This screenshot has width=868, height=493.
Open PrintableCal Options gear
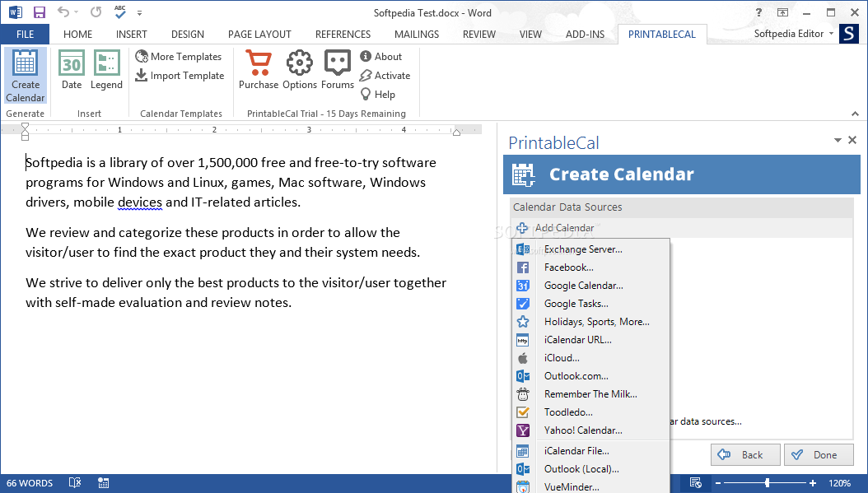click(300, 70)
